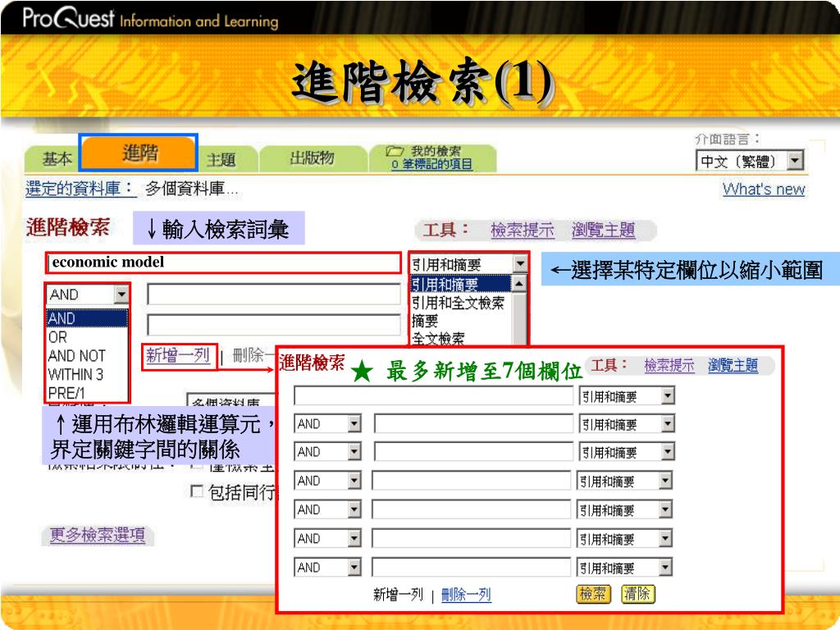Open the 更多檢索選項 link

pos(98,535)
